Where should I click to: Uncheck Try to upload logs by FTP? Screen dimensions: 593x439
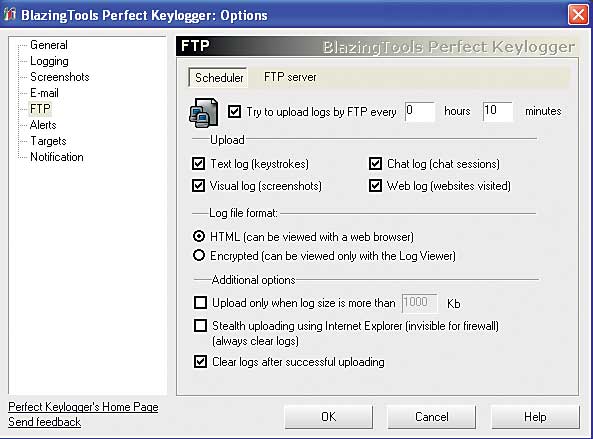(x=234, y=112)
